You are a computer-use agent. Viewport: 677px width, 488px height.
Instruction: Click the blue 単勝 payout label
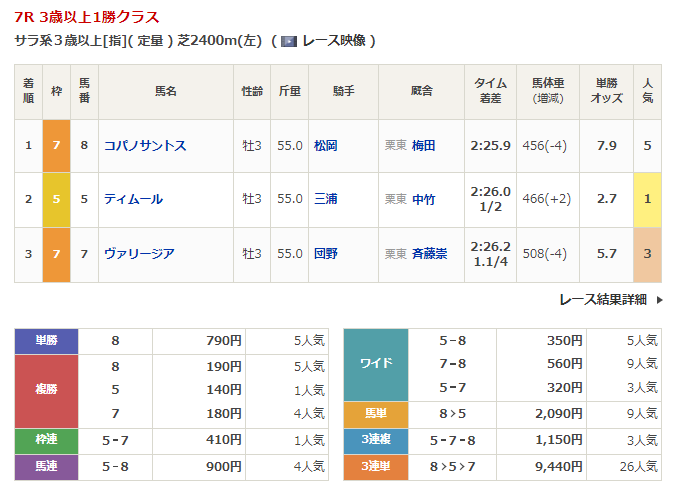coord(47,340)
